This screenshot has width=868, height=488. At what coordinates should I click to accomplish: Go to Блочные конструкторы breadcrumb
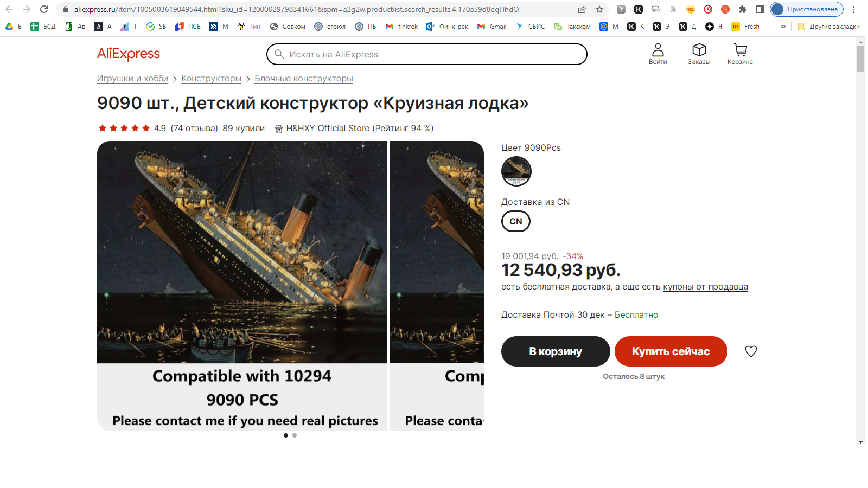coord(304,79)
